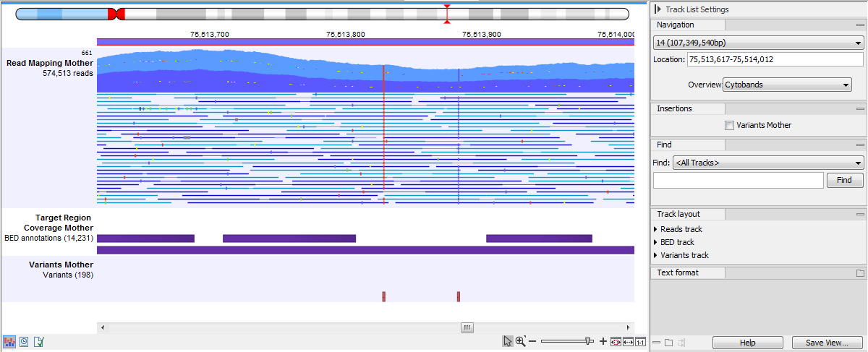Select the arrow pointer selection tool
Image resolution: width=868 pixels, height=352 pixels.
(508, 341)
